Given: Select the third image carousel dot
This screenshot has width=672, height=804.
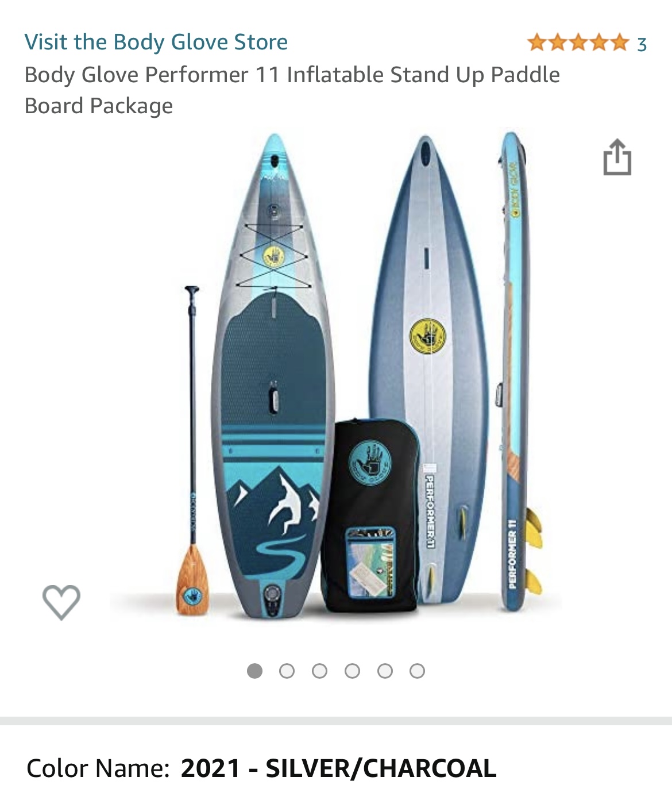Looking at the screenshot, I should coord(319,671).
